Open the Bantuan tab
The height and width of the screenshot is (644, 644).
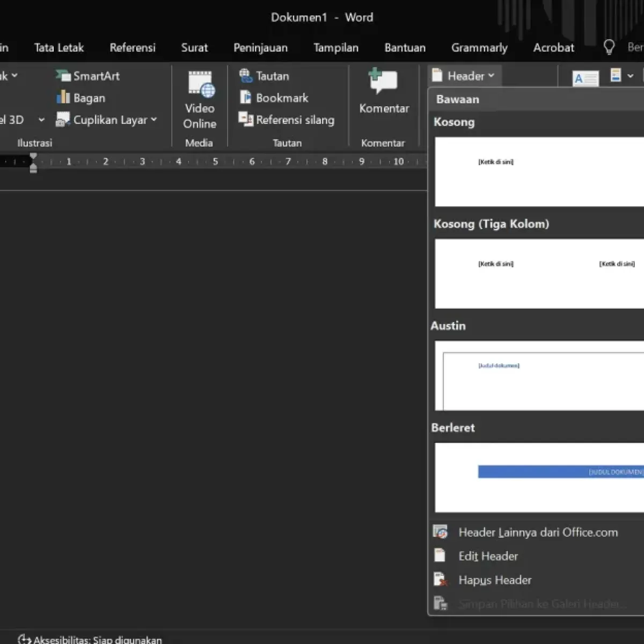[x=405, y=47]
